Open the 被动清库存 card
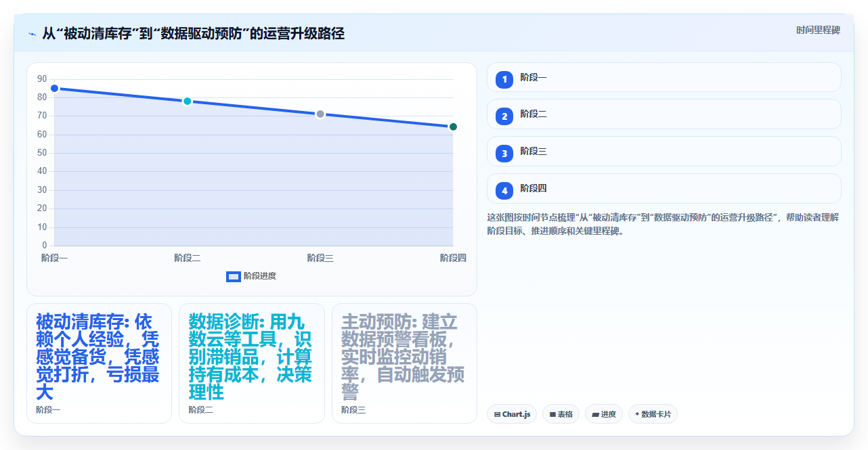 tap(99, 363)
